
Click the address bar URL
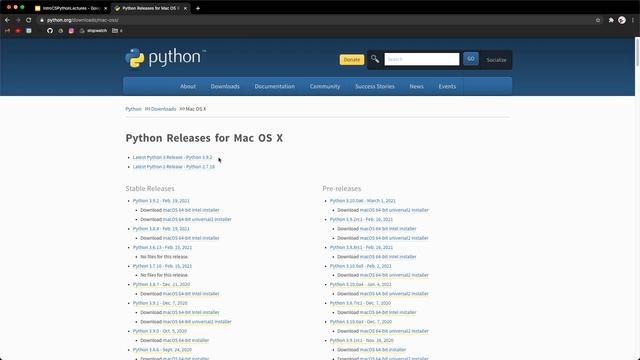coord(83,20)
